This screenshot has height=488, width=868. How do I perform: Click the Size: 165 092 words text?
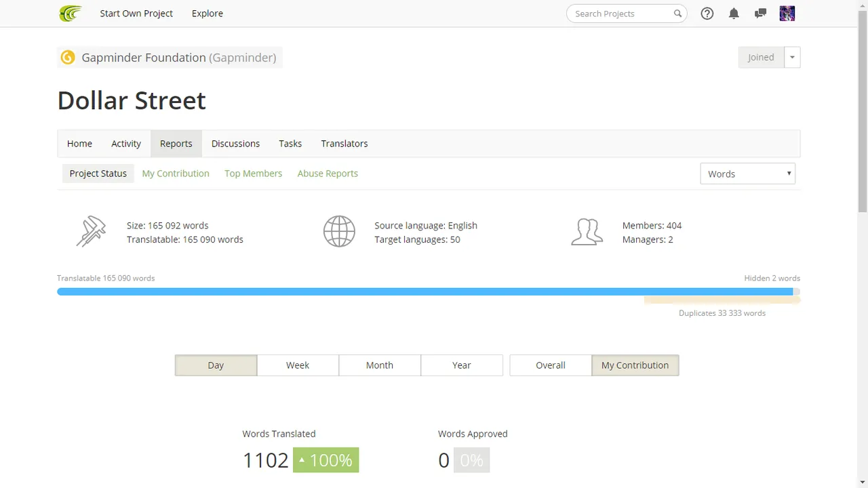[x=167, y=226]
